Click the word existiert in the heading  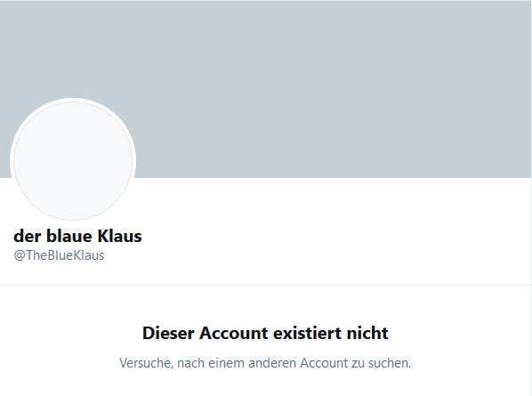click(x=308, y=333)
